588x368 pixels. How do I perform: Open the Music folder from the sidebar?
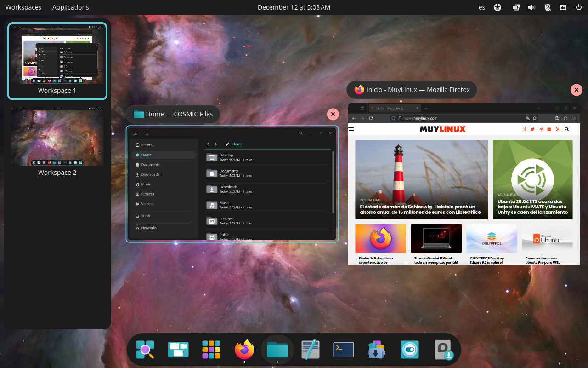(145, 184)
